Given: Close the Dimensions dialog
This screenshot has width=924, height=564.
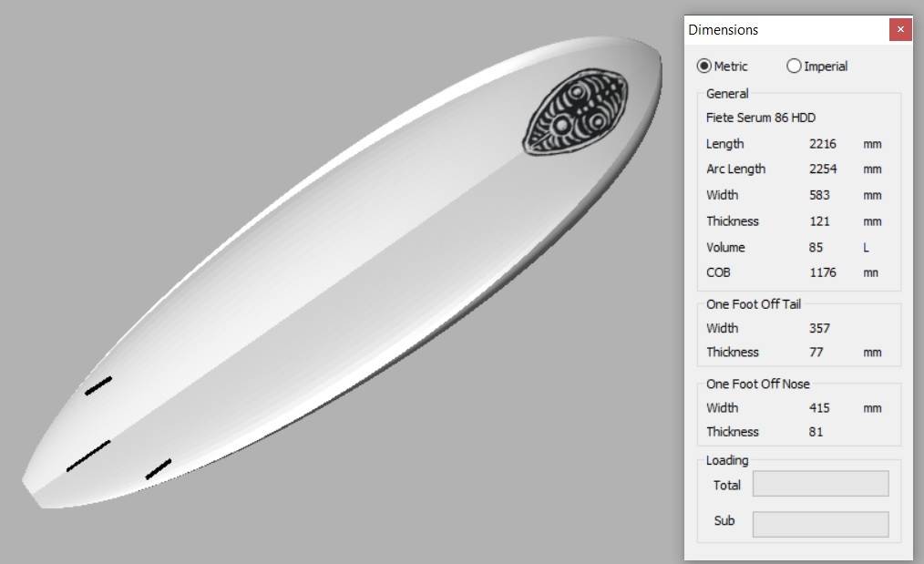Looking at the screenshot, I should tap(900, 29).
